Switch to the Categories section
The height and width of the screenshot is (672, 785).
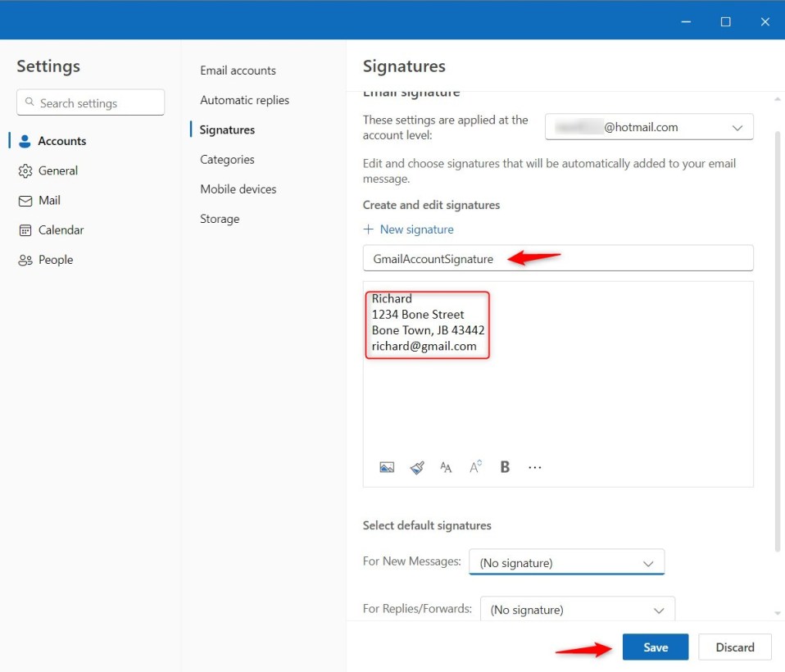click(x=226, y=159)
